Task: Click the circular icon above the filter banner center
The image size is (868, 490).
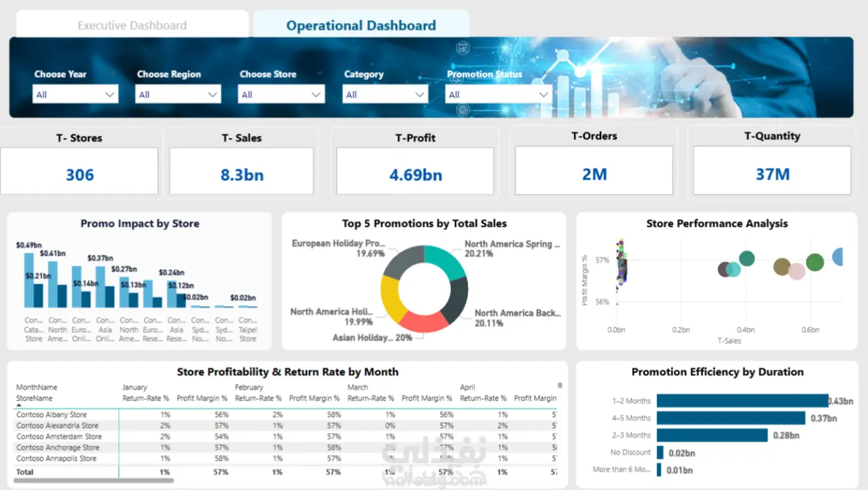Action: click(x=463, y=48)
